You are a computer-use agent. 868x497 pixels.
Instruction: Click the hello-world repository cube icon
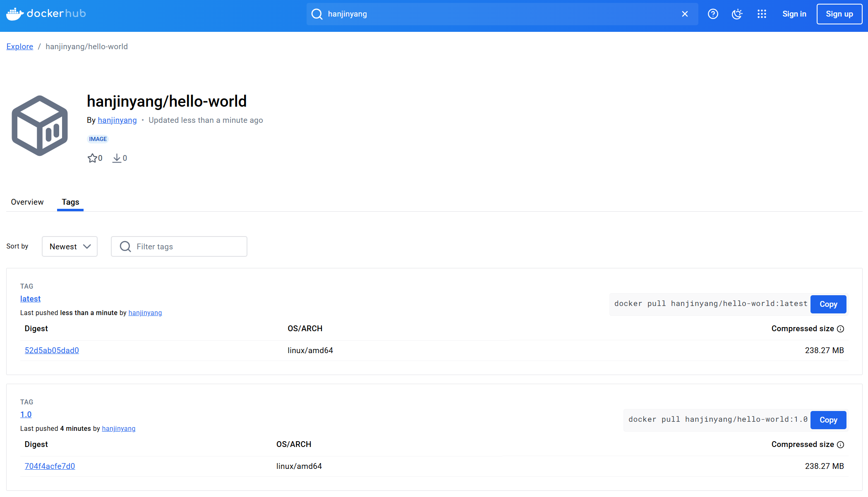pyautogui.click(x=40, y=126)
